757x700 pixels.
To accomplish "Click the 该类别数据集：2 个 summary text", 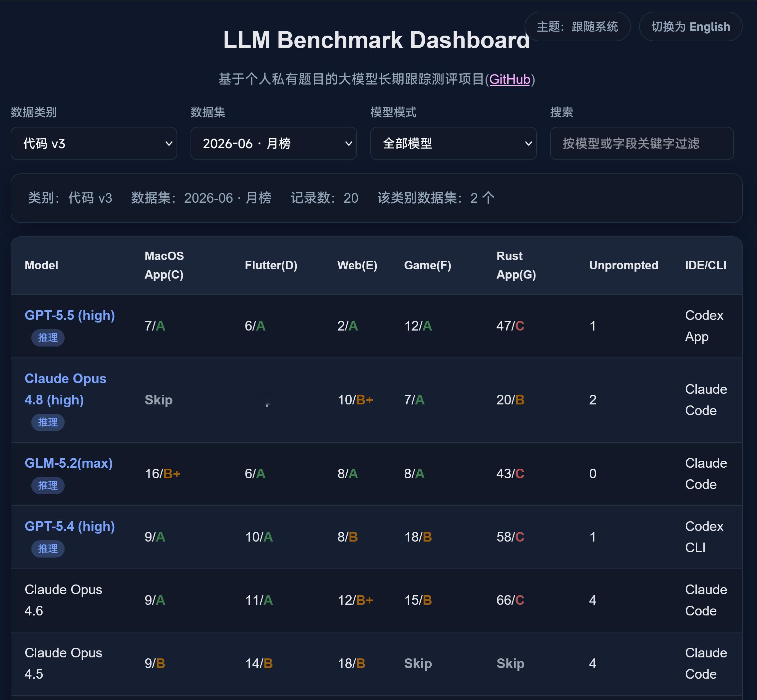I will pos(436,198).
